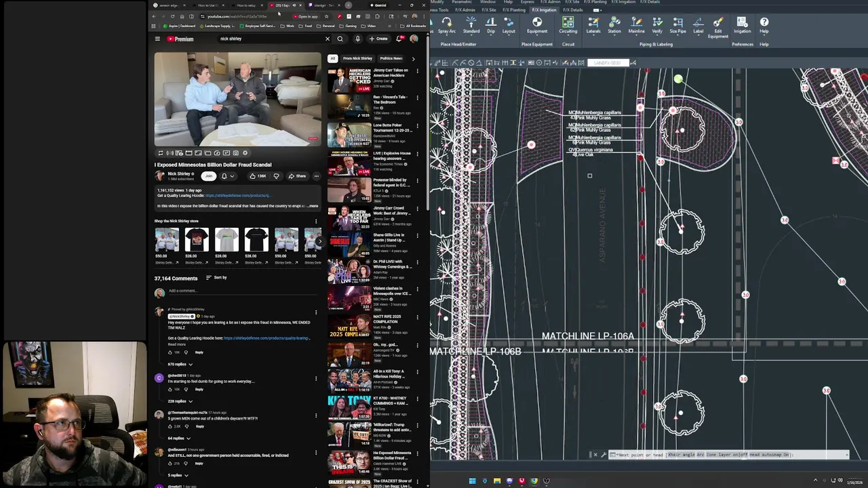Launch the Circuiting tool
Image resolution: width=868 pixels, height=488 pixels.
pos(568,25)
